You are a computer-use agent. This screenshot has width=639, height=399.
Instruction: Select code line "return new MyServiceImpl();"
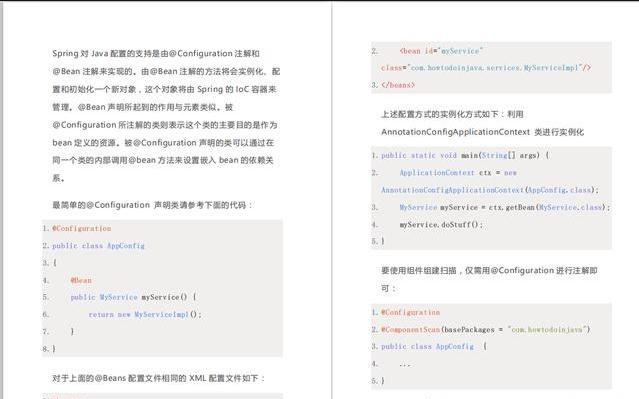coord(145,314)
